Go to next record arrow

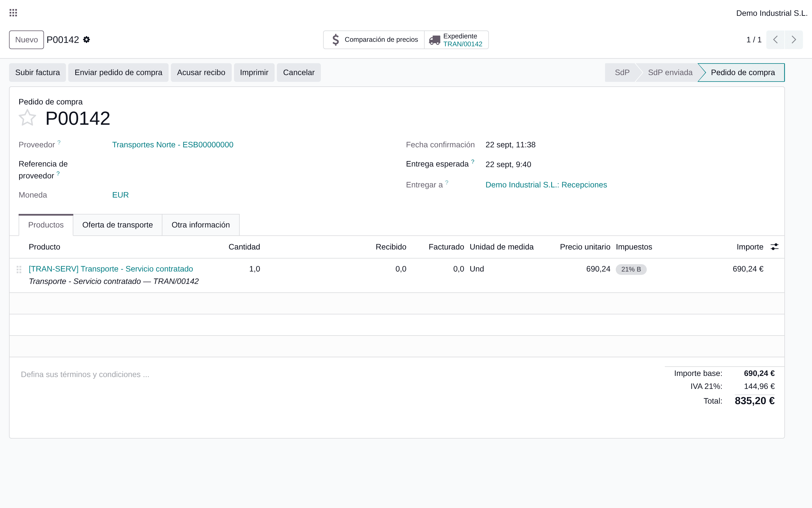794,40
